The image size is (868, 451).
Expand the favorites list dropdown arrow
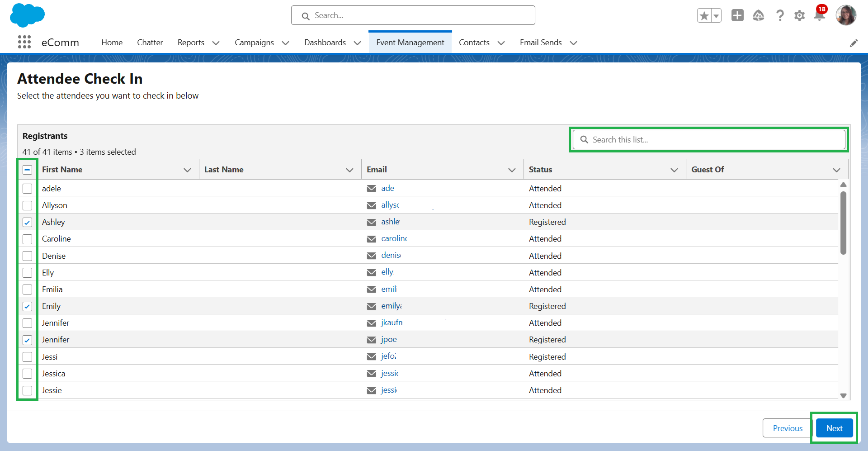(716, 16)
